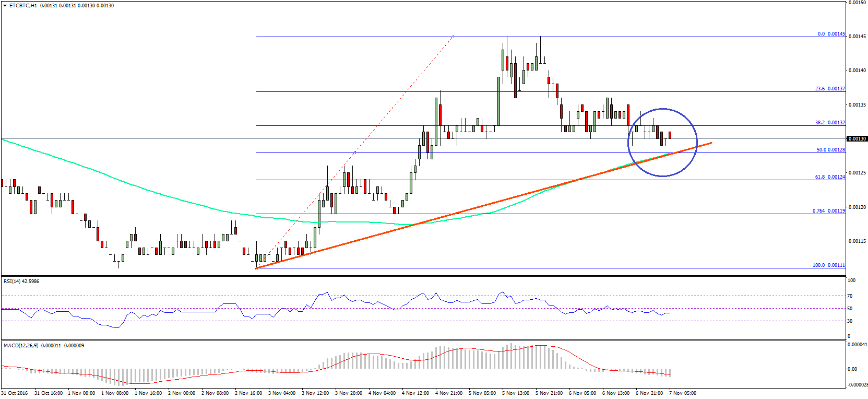
Task: Click the 0.00135 price axis value
Action: [857, 105]
